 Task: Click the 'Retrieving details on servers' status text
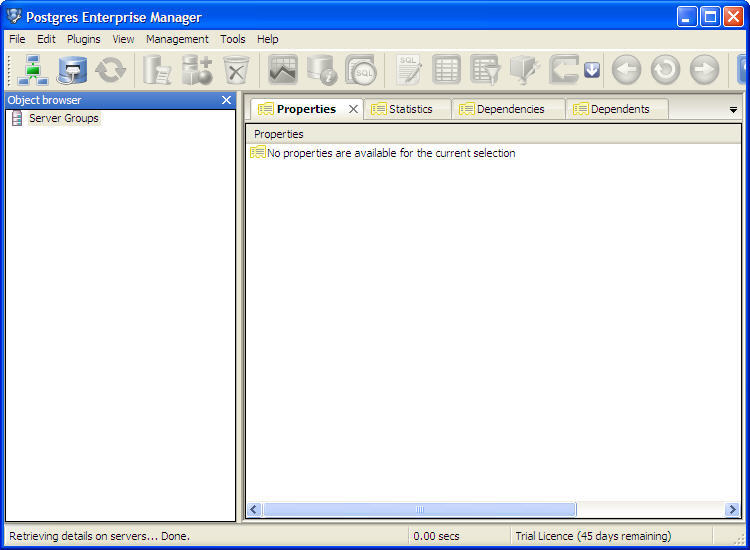(x=99, y=536)
